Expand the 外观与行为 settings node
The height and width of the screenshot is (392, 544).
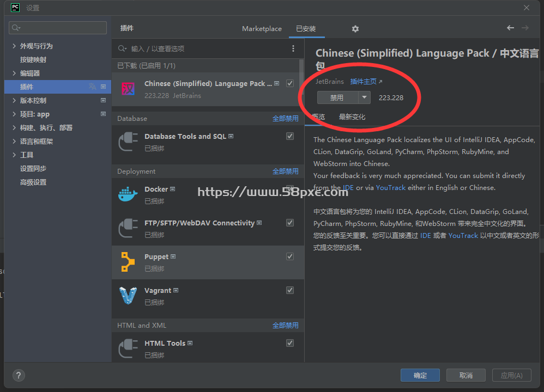pyautogui.click(x=14, y=46)
